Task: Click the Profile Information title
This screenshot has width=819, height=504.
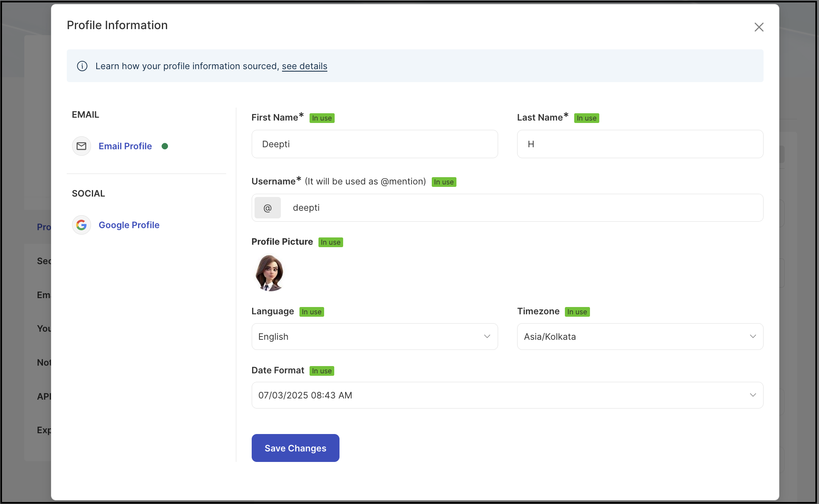Action: click(117, 25)
